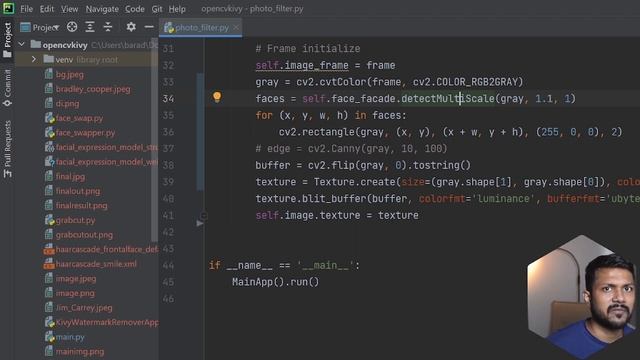Viewport: 640px width, 360px height.
Task: Click the PyCharm application logo icon
Action: pyautogui.click(x=8, y=8)
